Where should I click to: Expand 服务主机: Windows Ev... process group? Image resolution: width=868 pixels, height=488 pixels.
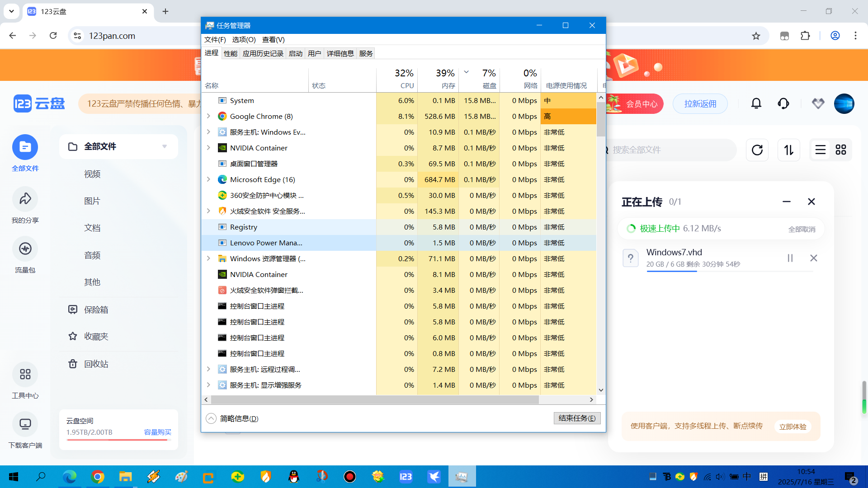point(208,132)
